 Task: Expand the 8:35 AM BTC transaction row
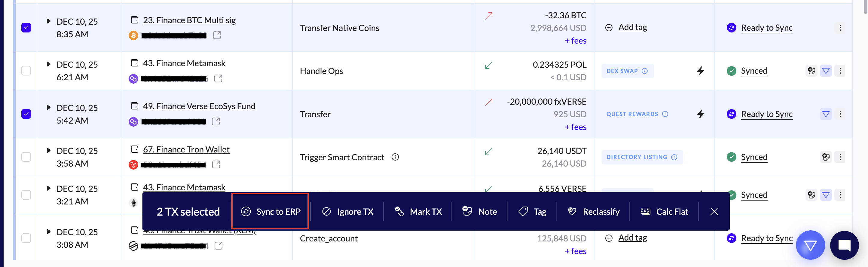(48, 21)
